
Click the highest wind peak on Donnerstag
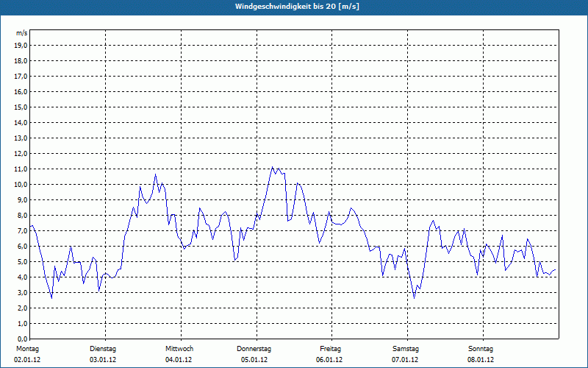click(273, 167)
